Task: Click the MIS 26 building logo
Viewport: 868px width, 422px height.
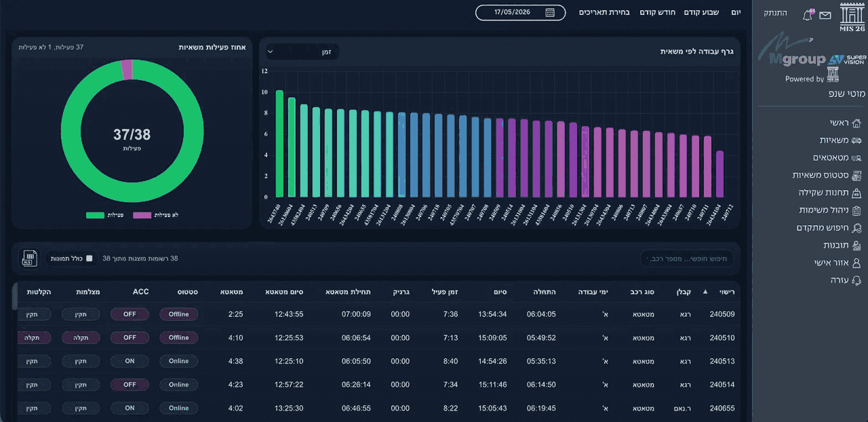Action: coord(853,16)
